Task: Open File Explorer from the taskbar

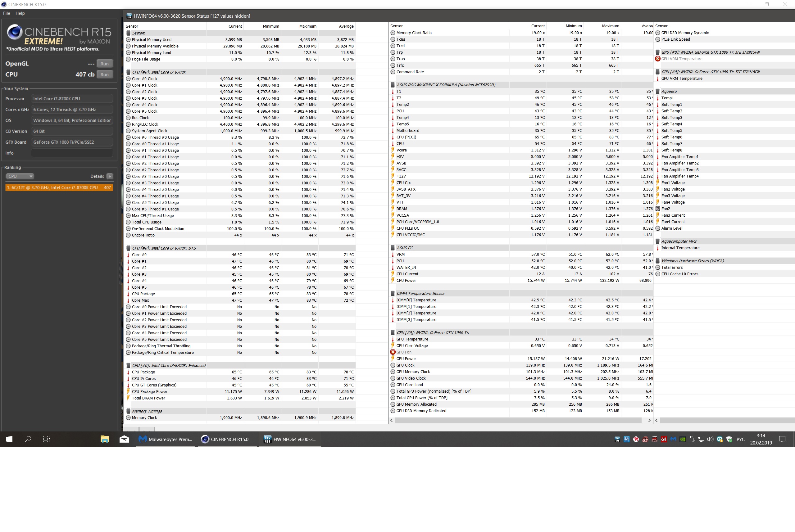Action: point(105,439)
